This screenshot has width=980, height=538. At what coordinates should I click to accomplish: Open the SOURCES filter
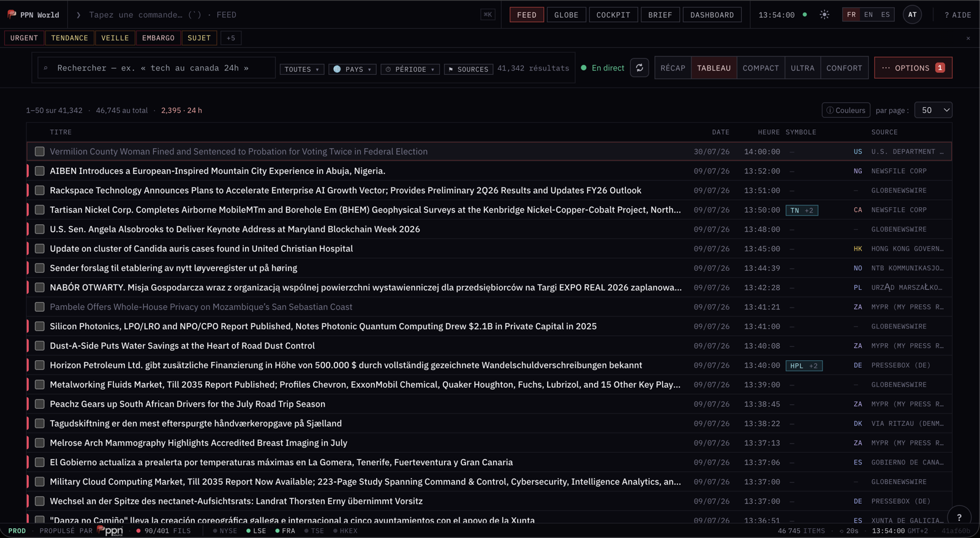tap(469, 69)
